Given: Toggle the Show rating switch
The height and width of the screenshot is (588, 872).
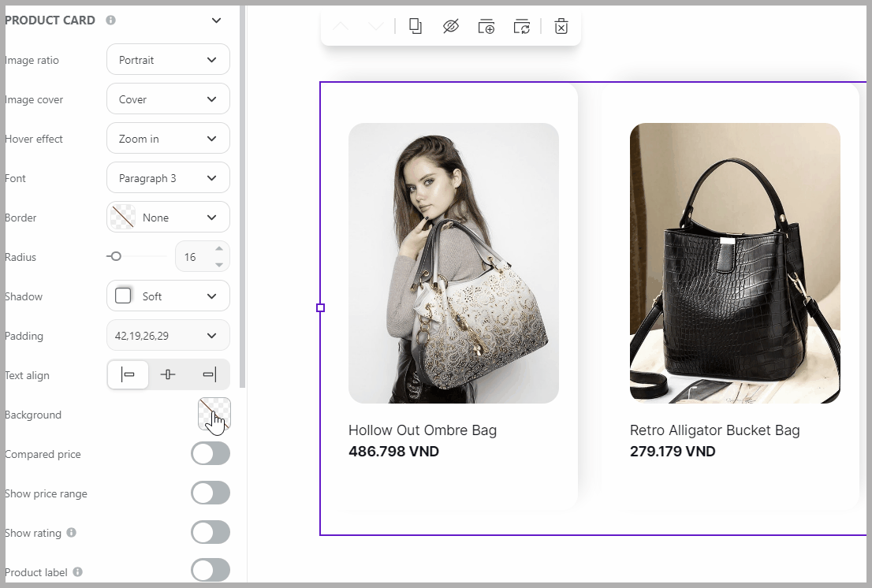Looking at the screenshot, I should (211, 532).
